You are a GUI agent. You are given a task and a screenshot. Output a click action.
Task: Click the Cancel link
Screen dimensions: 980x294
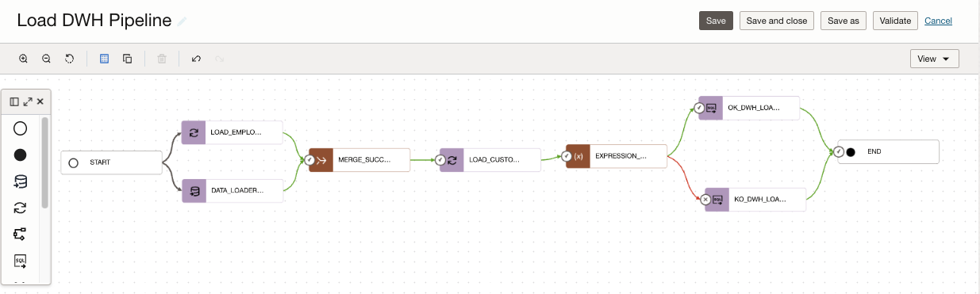click(x=938, y=21)
